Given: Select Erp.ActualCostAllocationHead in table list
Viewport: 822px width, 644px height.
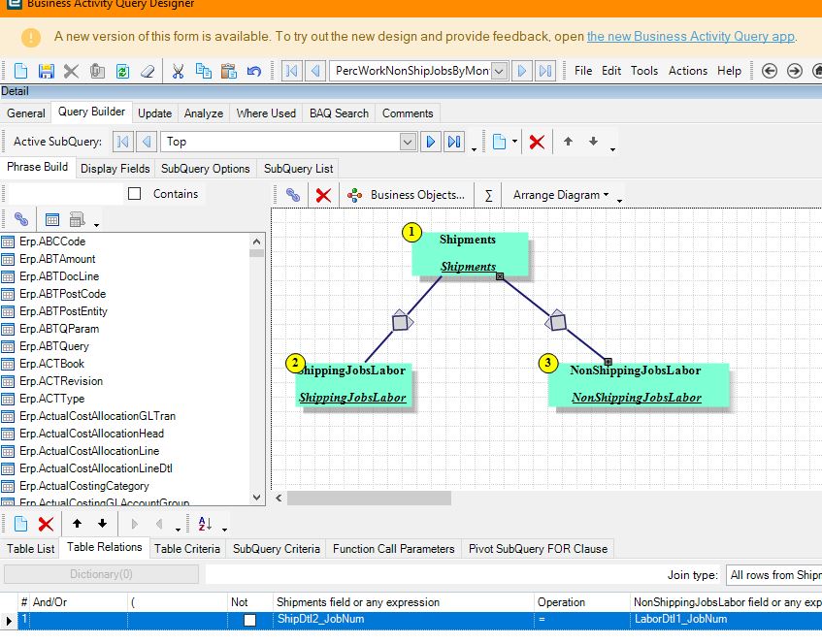Looking at the screenshot, I should [x=92, y=434].
